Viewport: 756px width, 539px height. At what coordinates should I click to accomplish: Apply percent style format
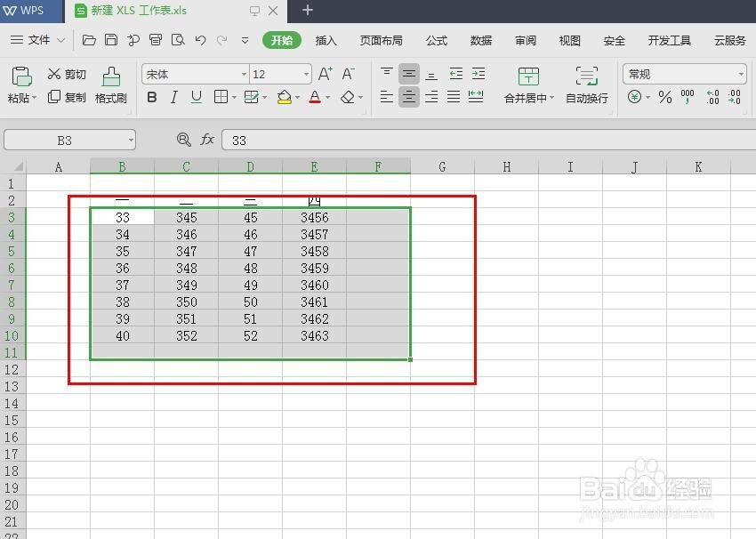[x=665, y=97]
